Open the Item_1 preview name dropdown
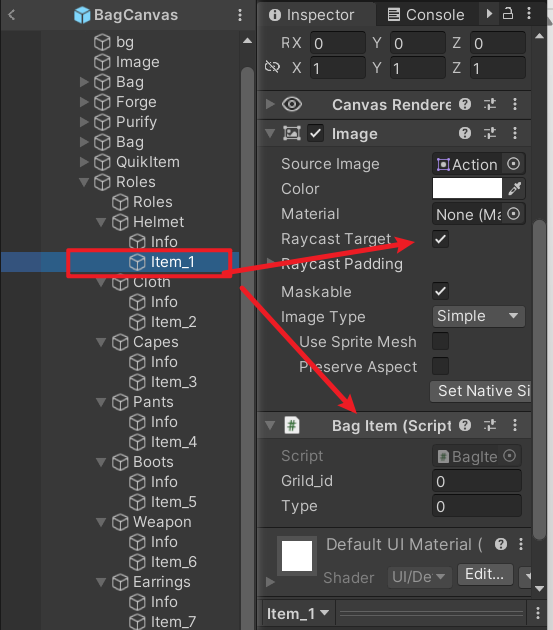553x630 pixels. click(298, 614)
